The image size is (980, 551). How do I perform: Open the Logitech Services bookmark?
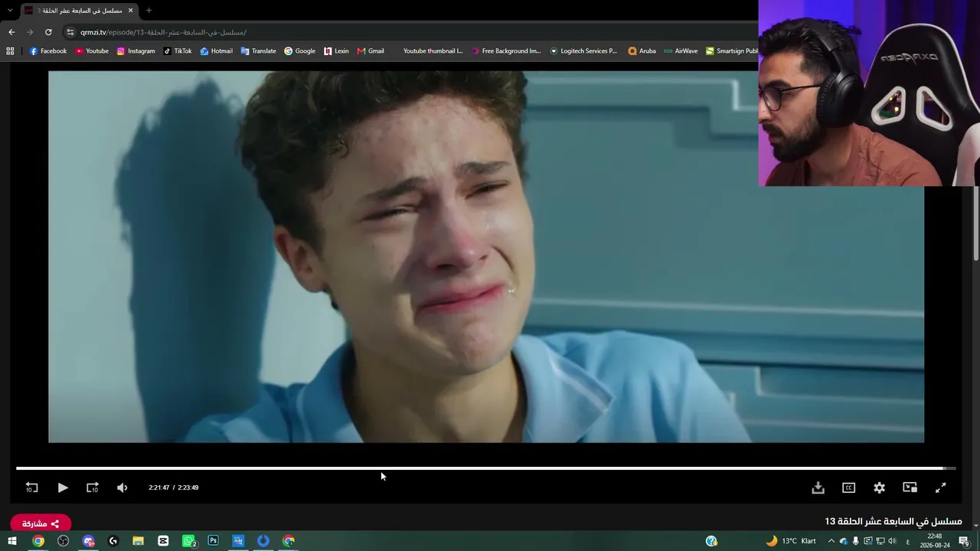tap(583, 51)
